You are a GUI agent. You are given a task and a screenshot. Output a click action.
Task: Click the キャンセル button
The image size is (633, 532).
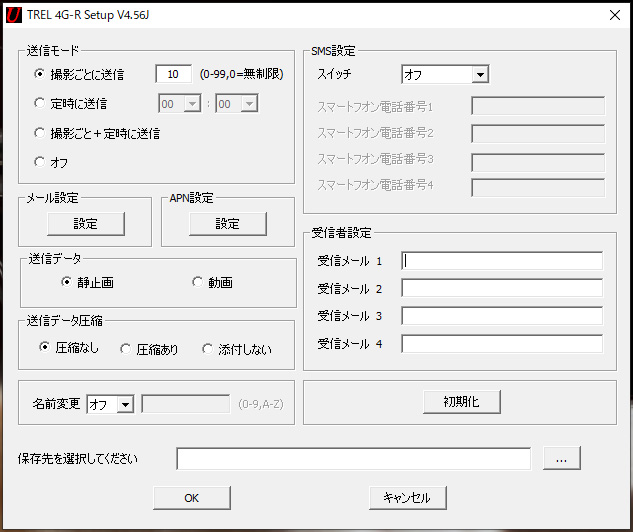pos(407,498)
